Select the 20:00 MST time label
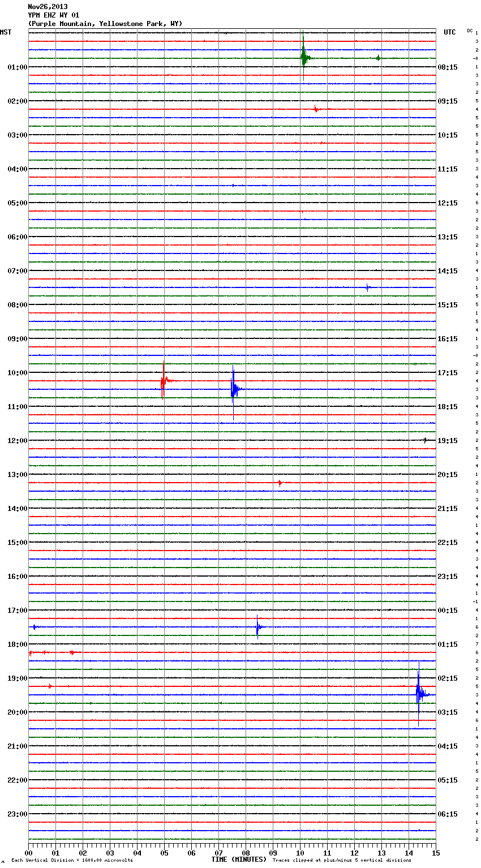Viewport: 481px width, 868px height. [17, 712]
